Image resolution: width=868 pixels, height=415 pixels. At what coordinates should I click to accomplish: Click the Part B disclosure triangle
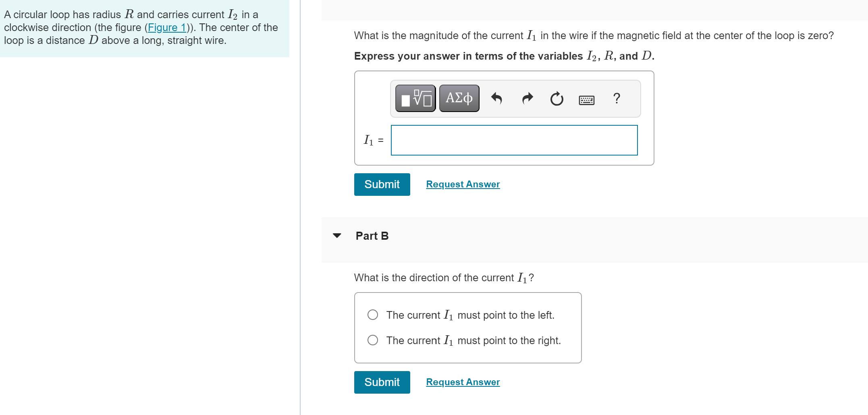pos(337,236)
